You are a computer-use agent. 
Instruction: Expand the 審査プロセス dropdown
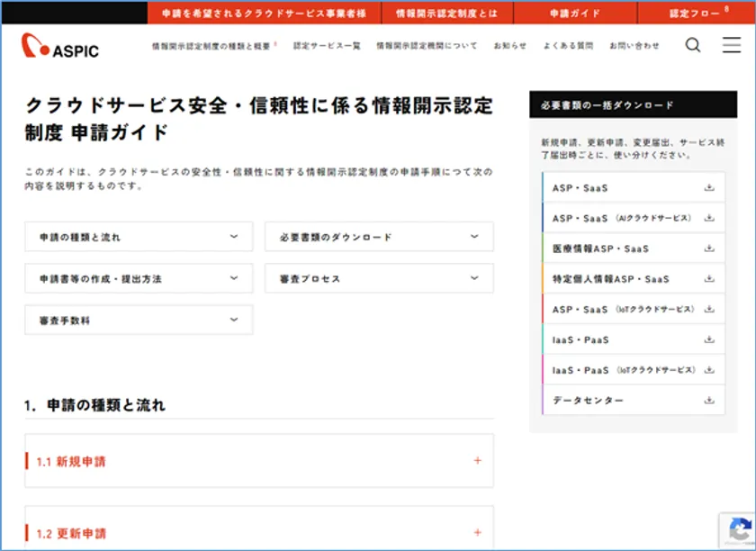click(379, 279)
